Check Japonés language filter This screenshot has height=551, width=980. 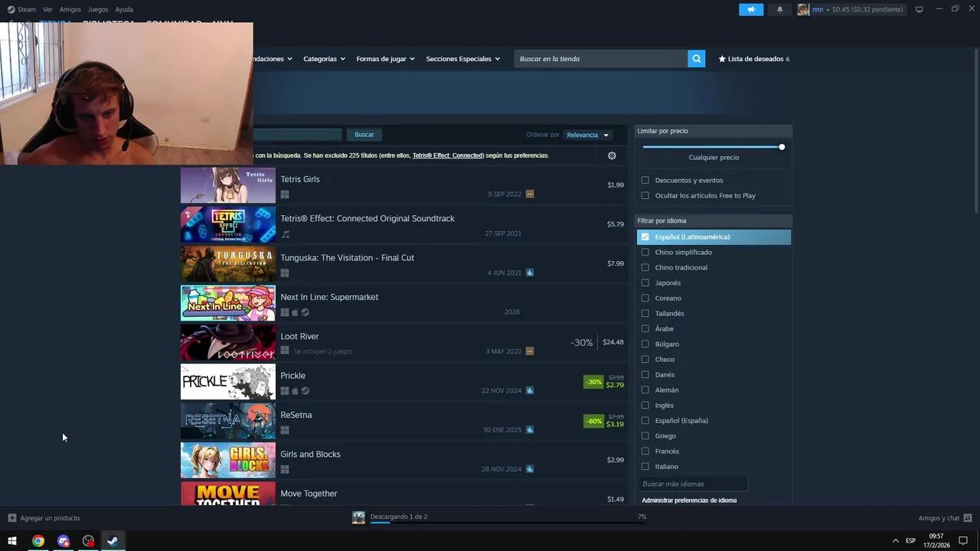pos(645,283)
